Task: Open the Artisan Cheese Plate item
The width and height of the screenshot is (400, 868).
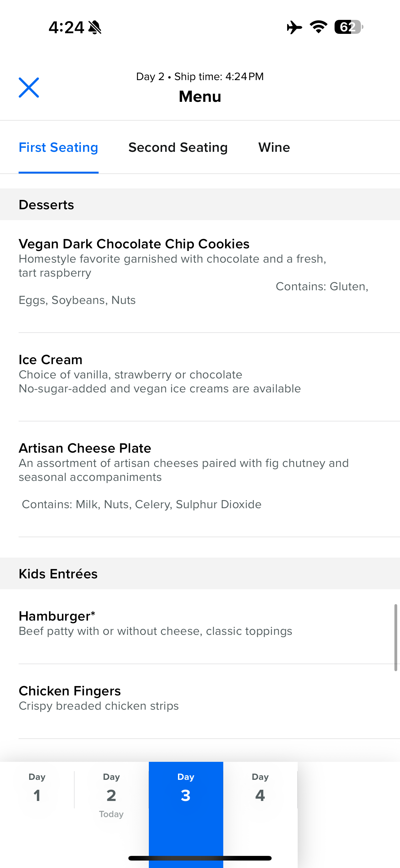Action: pyautogui.click(x=85, y=449)
